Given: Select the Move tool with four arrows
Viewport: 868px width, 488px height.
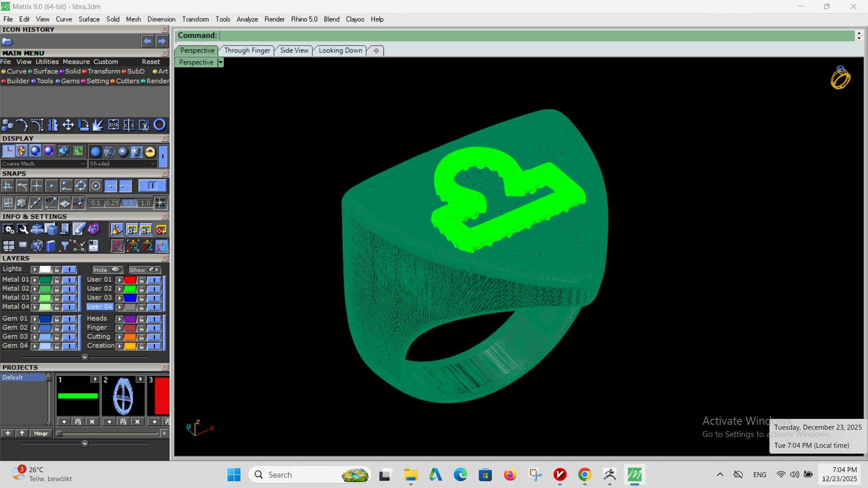Looking at the screenshot, I should [x=68, y=125].
